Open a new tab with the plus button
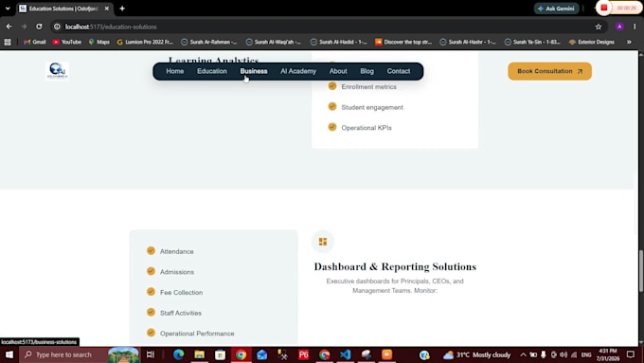The width and height of the screenshot is (644, 363). (x=122, y=9)
